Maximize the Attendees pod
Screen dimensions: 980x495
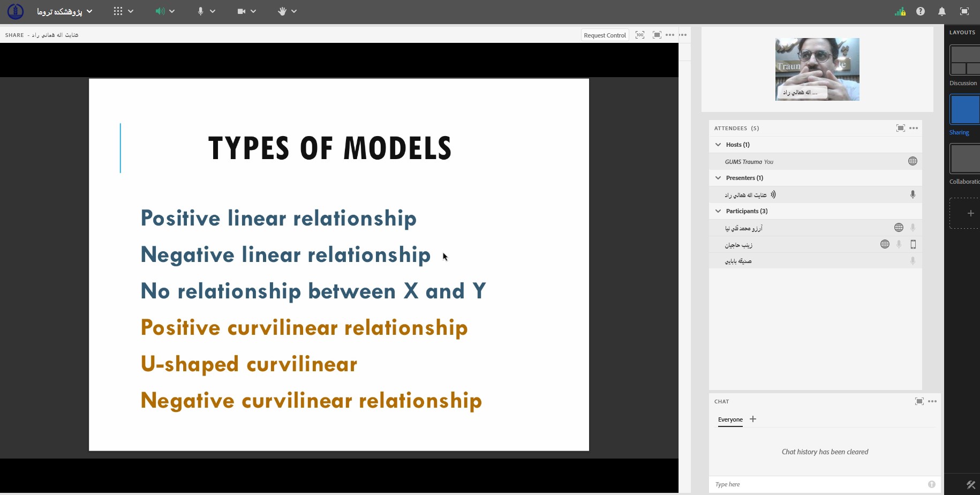tap(901, 128)
